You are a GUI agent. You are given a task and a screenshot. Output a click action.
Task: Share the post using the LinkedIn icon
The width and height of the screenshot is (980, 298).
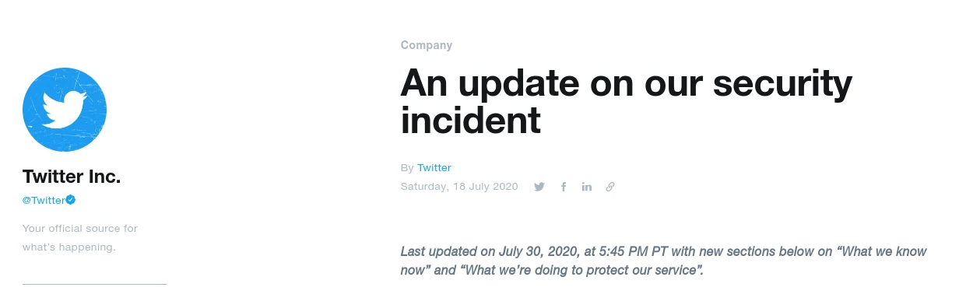(x=587, y=187)
